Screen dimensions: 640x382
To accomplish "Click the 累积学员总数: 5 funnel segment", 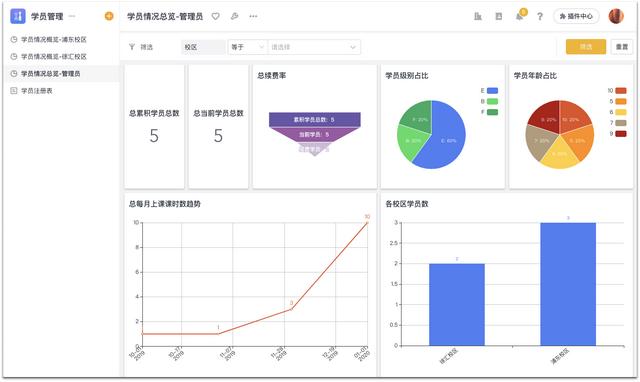I will (x=314, y=120).
